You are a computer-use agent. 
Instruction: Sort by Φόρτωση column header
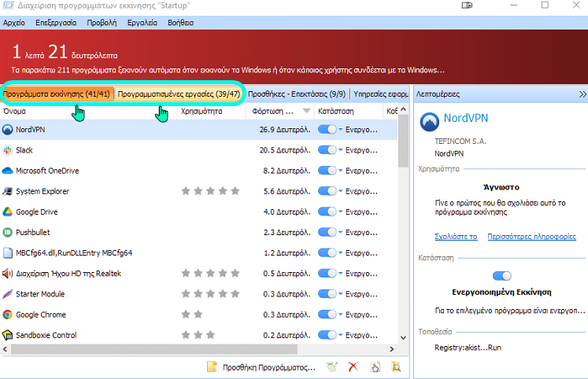click(280, 111)
